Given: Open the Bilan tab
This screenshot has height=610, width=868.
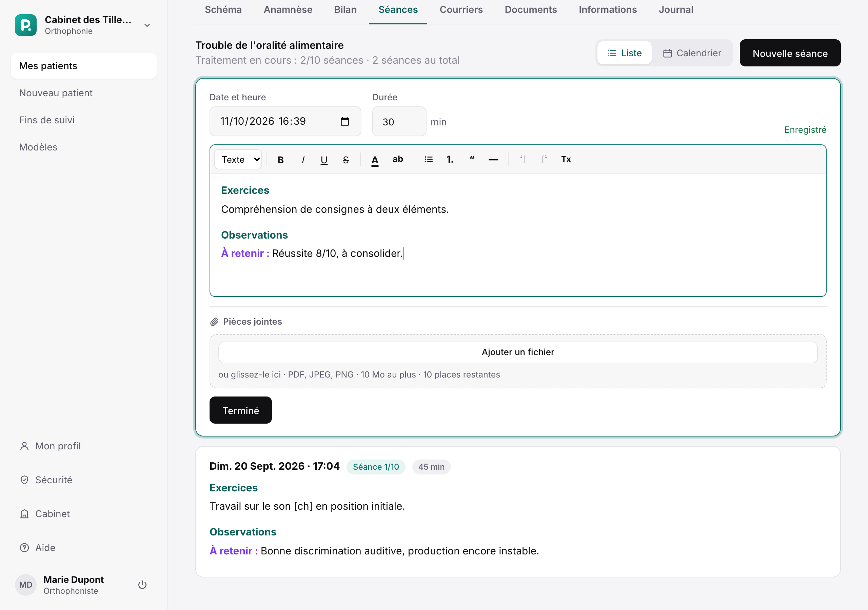Looking at the screenshot, I should (x=346, y=10).
